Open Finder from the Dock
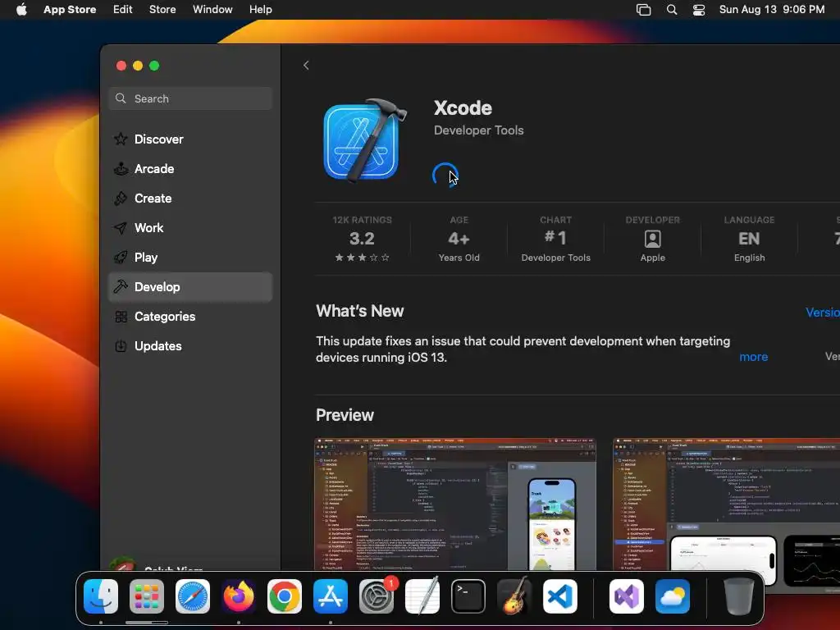The height and width of the screenshot is (630, 840). (101, 596)
